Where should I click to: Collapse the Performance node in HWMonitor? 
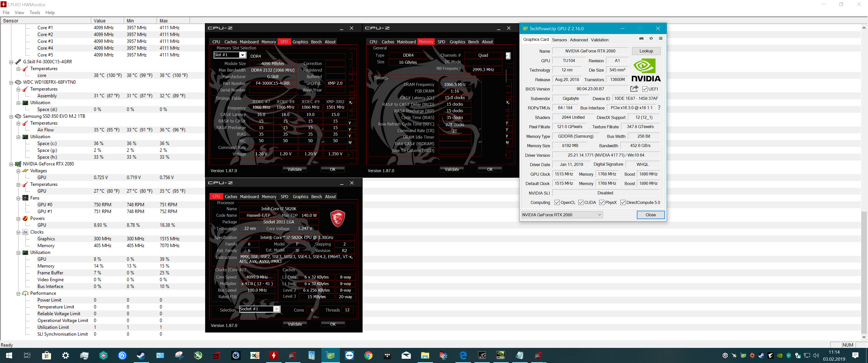pyautogui.click(x=18, y=293)
